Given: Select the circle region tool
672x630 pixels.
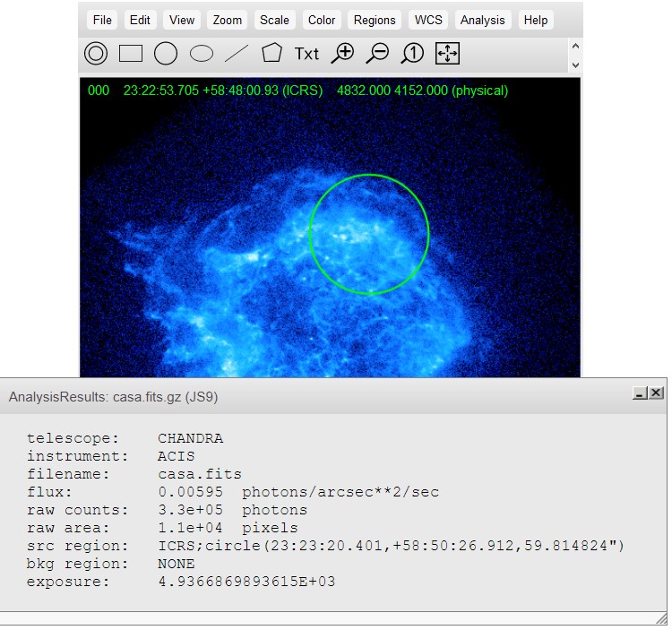Looking at the screenshot, I should pyautogui.click(x=166, y=54).
